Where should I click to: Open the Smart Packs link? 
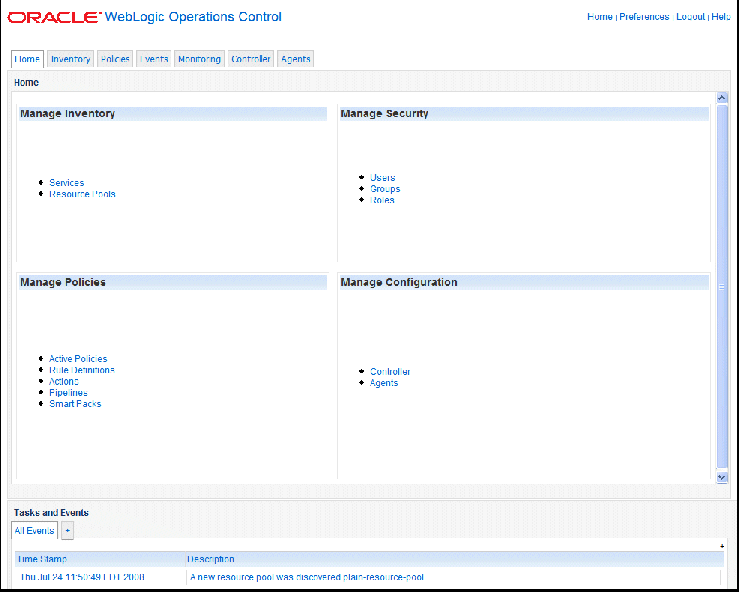click(x=75, y=404)
